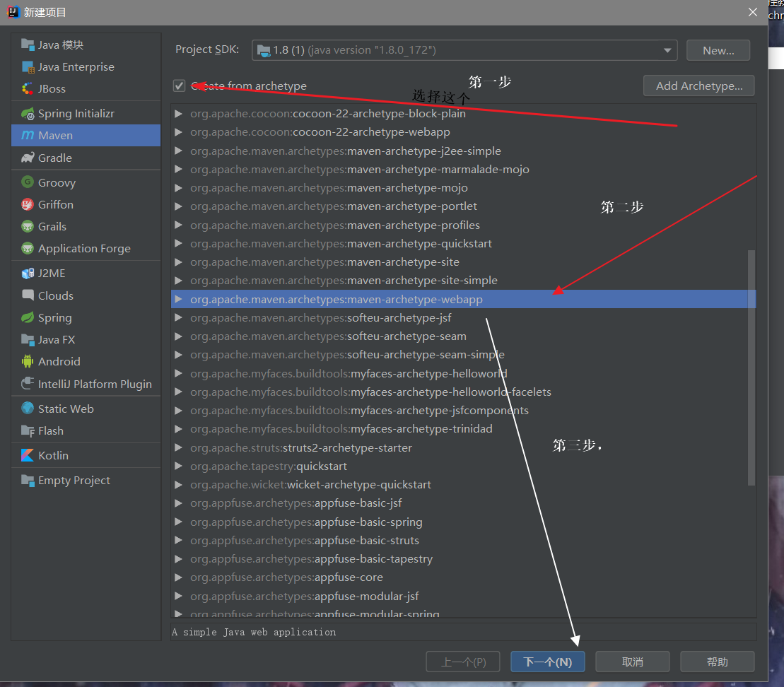This screenshot has height=687, width=784.
Task: Select myfaces-archetype-trinidad row
Action: coord(463,429)
